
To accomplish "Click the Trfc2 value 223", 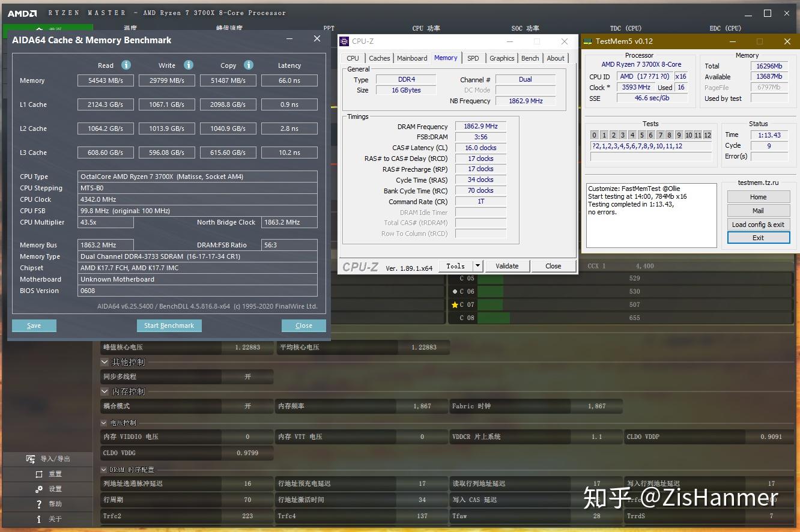I will tap(247, 516).
